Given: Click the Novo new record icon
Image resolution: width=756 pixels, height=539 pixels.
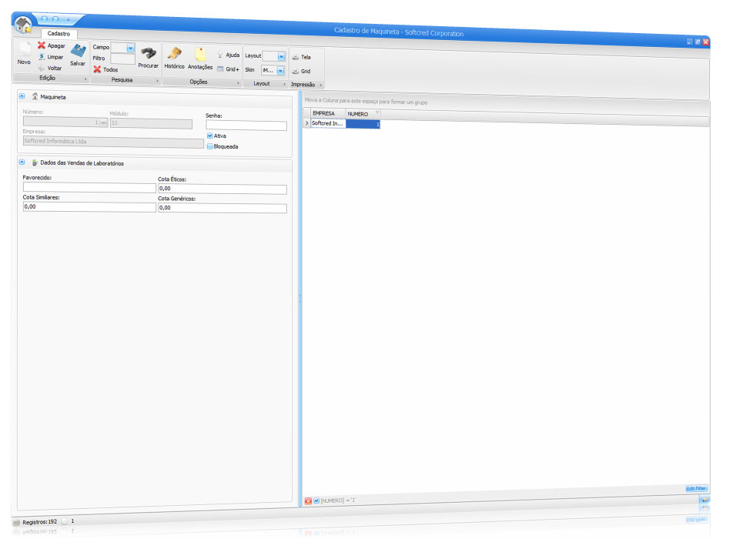Looking at the screenshot, I should click(x=24, y=51).
